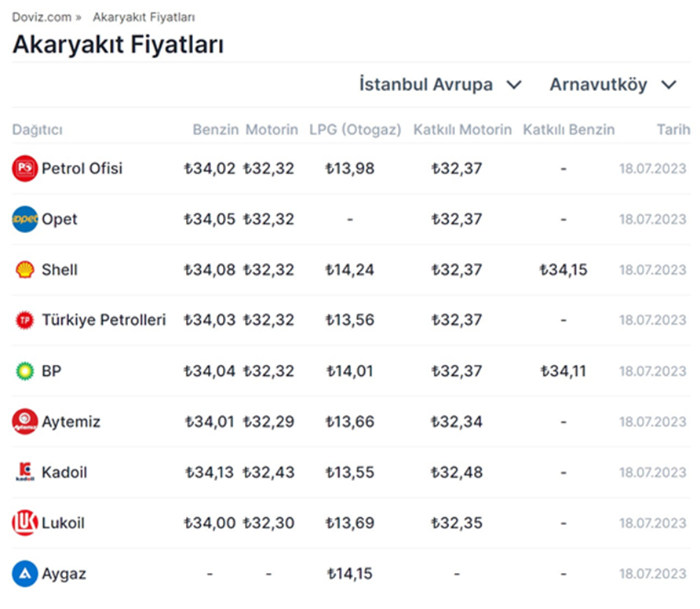Screen dimensions: 700x609
Task: Select Shell's Katkılı Benzin price ₺34,15
Action: coord(563,270)
